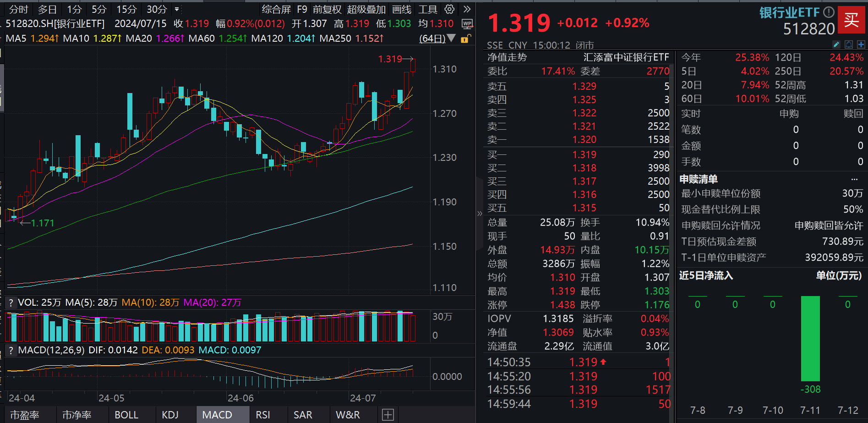The width and height of the screenshot is (868, 423).
Task: Activate the 画线 drawing tools
Action: [402, 9]
